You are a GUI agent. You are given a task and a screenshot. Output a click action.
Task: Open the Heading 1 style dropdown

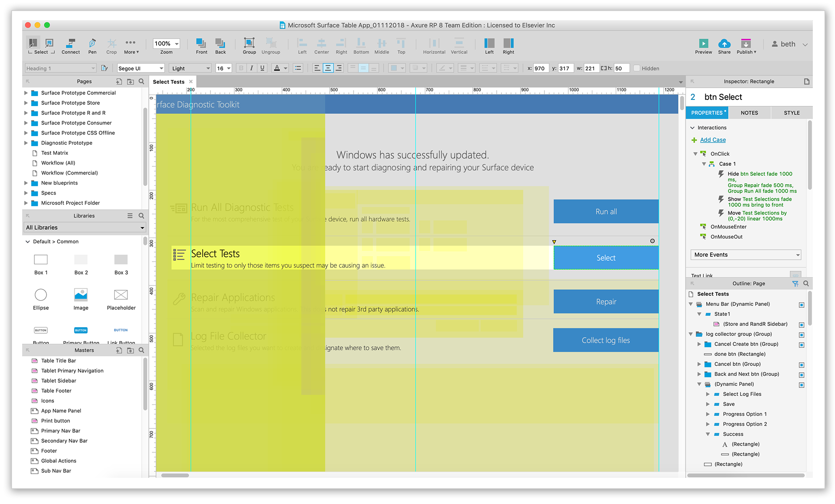pyautogui.click(x=60, y=68)
